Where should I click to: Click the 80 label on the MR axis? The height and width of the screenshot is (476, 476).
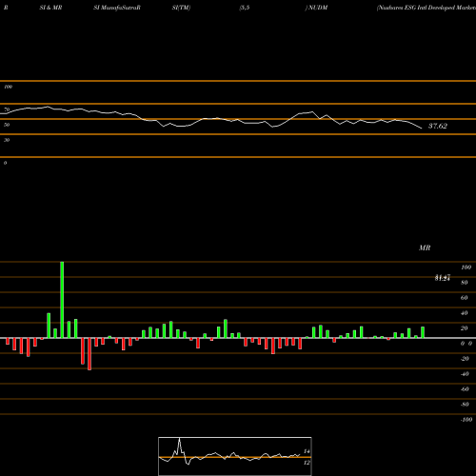click(465, 283)
